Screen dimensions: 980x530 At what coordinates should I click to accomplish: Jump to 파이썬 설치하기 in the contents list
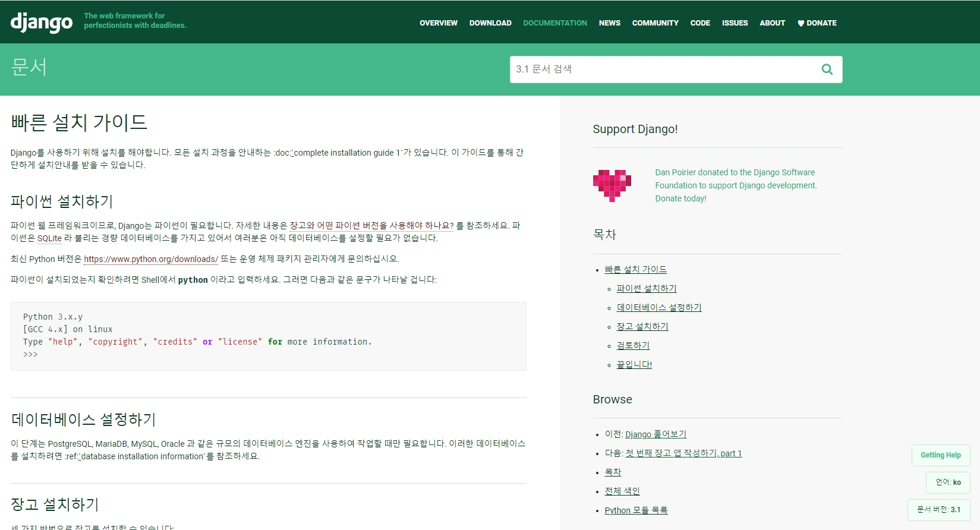tap(647, 289)
